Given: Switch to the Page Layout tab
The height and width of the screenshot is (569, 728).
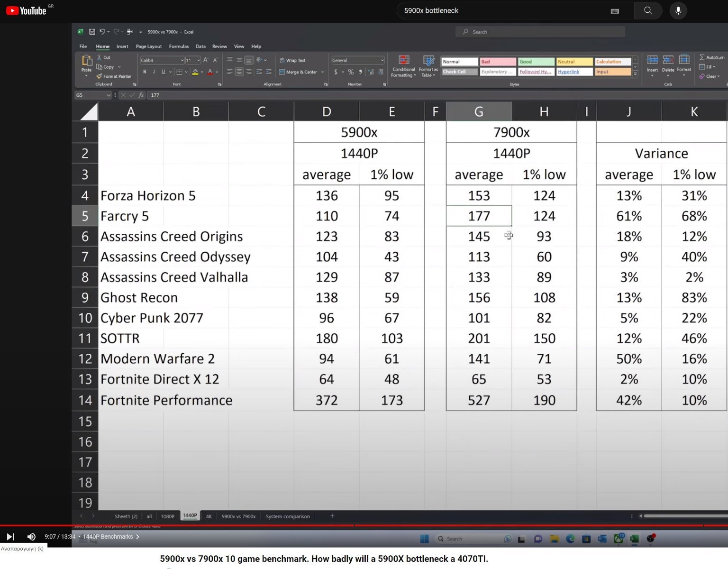Looking at the screenshot, I should click(149, 46).
